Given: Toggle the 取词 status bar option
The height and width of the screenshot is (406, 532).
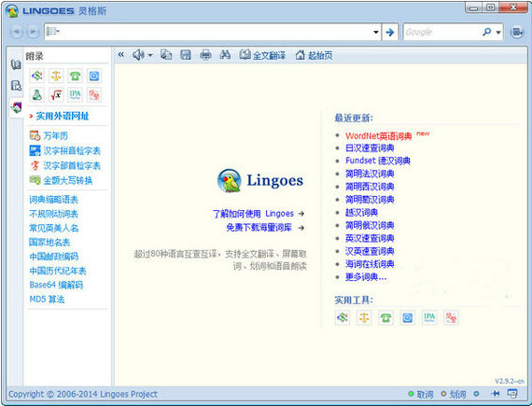Looking at the screenshot, I should 421,394.
